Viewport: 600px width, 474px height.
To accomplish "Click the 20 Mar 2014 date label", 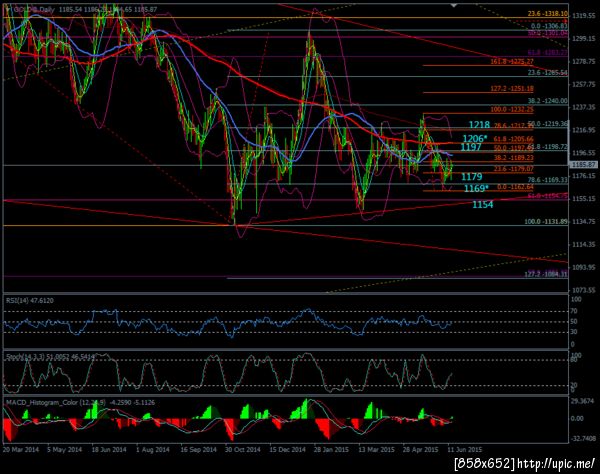I will click(21, 450).
